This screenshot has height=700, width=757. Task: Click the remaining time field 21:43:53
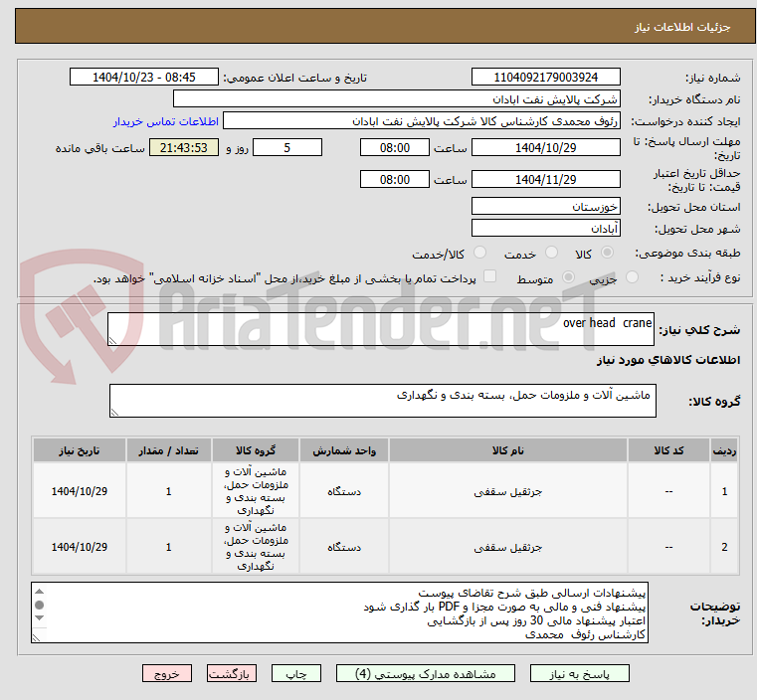pos(184,148)
